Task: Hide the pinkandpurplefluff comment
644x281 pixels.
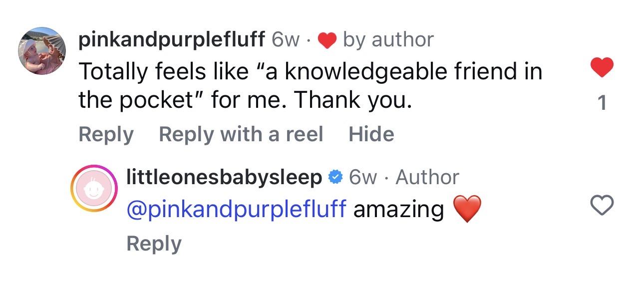Action: [x=371, y=134]
